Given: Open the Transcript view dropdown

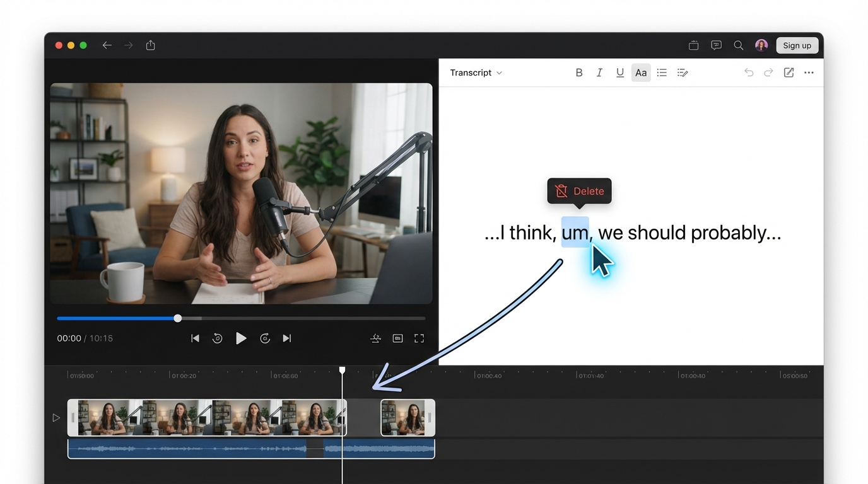Looking at the screenshot, I should tap(475, 72).
